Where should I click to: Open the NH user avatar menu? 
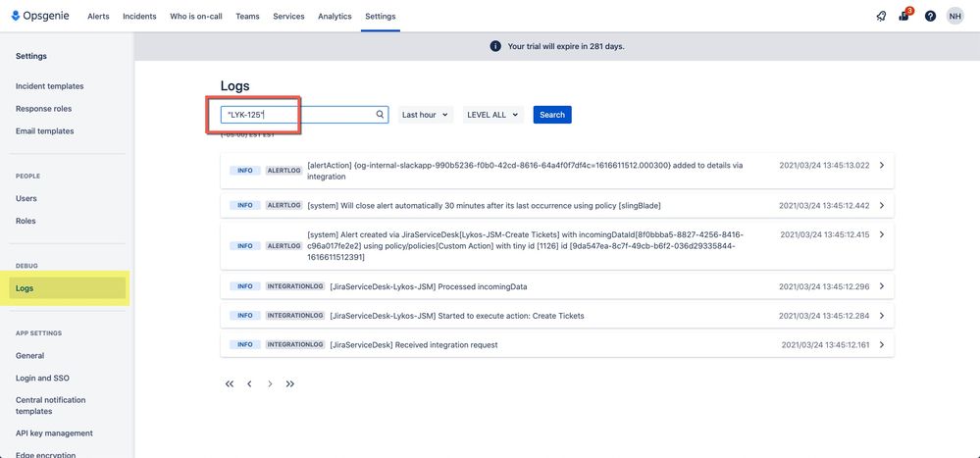(954, 17)
